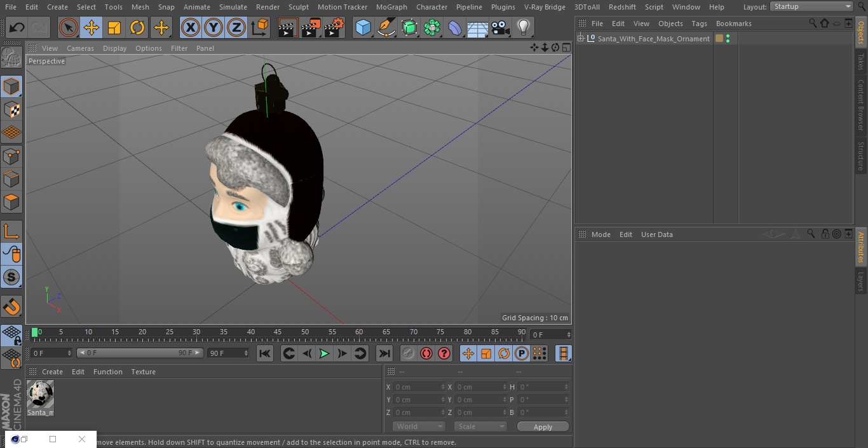868x448 pixels.
Task: Switch to the Content Browser tab
Action: click(861, 105)
